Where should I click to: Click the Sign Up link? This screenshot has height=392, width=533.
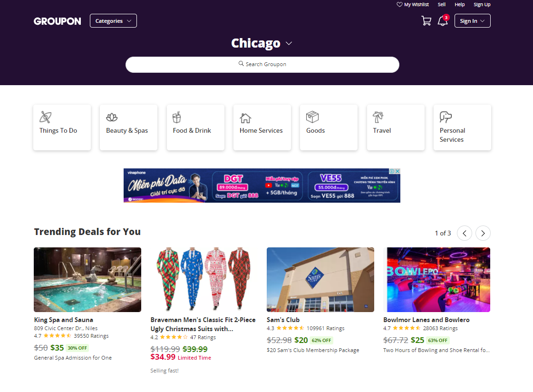point(482,4)
